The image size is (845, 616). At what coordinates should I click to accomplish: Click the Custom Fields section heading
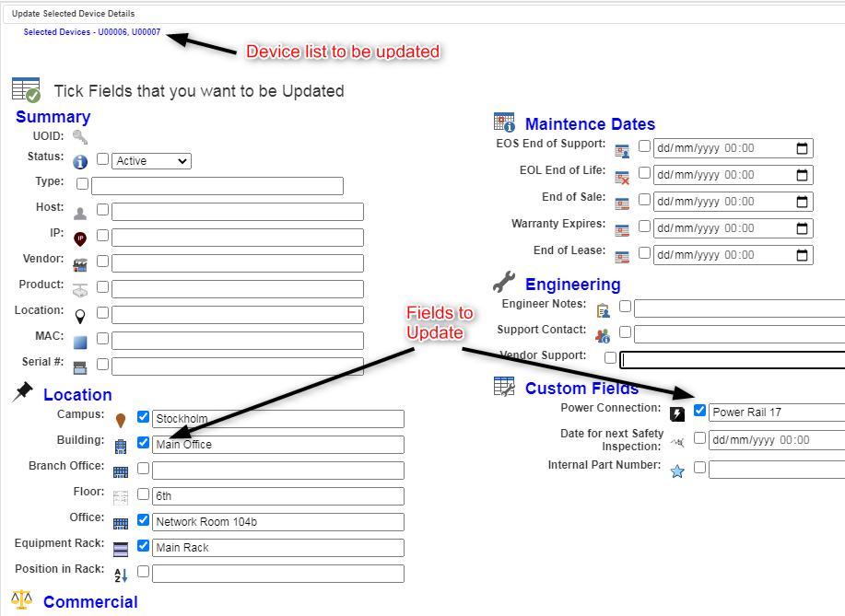coord(582,389)
